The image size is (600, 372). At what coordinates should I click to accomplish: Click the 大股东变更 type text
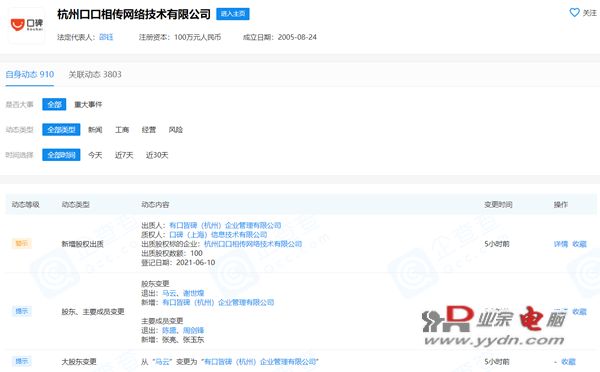[79, 362]
